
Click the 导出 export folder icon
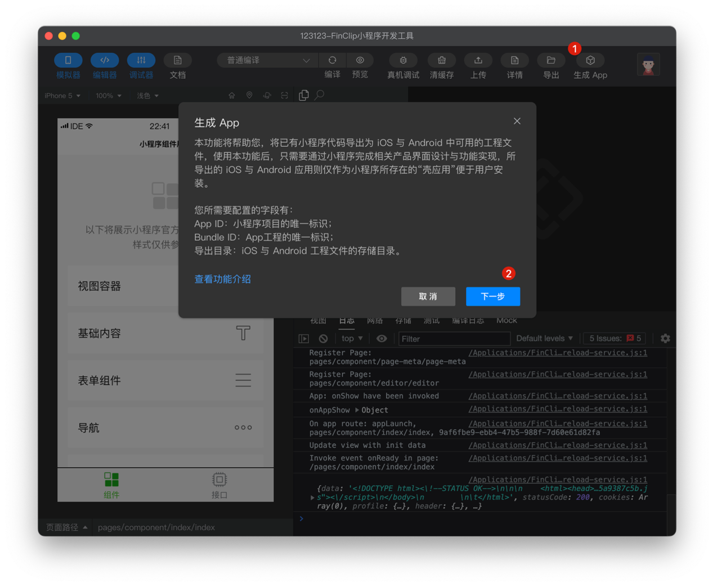point(551,60)
